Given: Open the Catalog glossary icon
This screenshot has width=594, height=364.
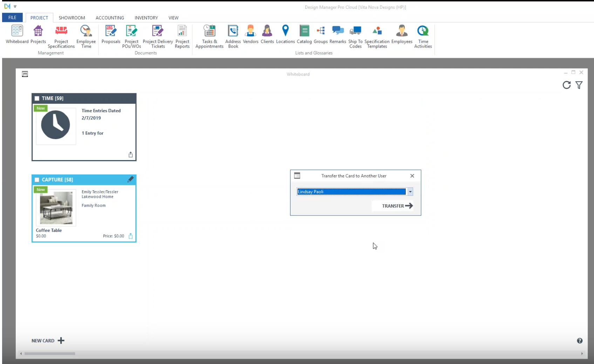Looking at the screenshot, I should click(304, 35).
